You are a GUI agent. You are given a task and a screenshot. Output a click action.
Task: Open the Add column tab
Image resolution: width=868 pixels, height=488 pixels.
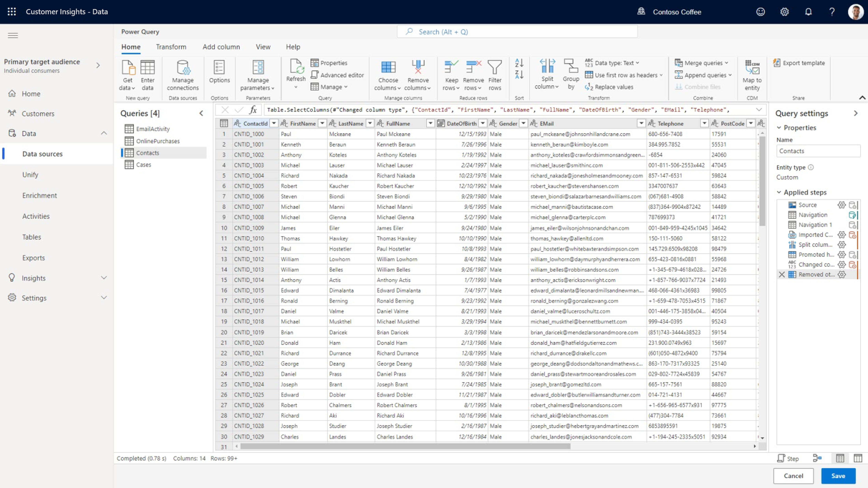(221, 47)
